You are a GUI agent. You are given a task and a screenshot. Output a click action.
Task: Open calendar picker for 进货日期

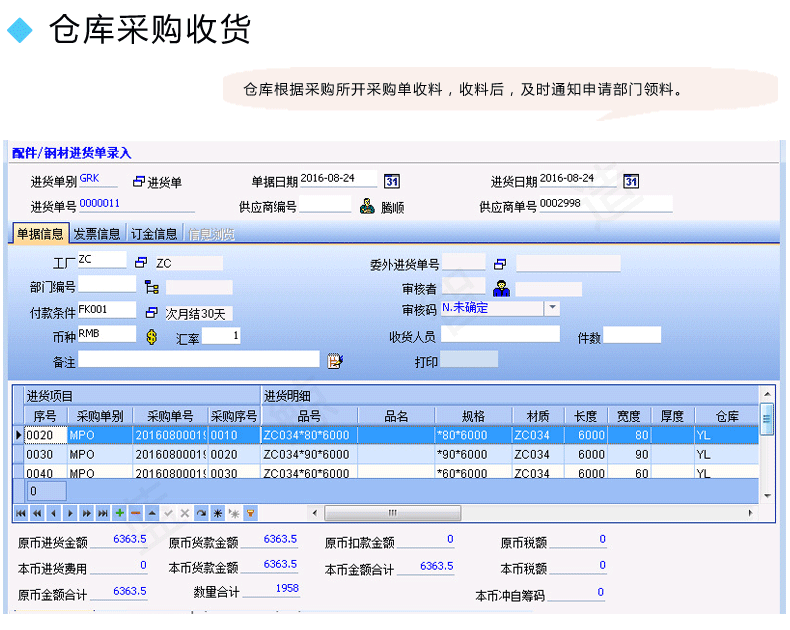631,181
